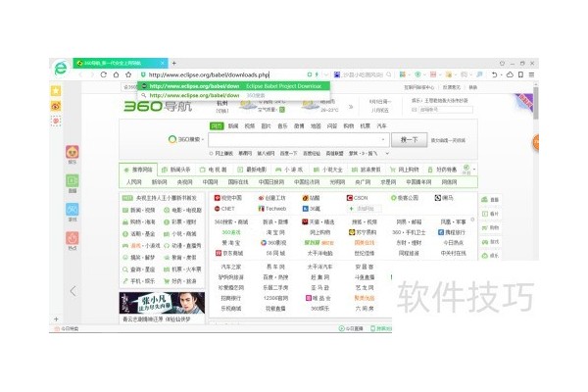Switch to the 网上购物 category tab
The width and height of the screenshot is (588, 392).
tap(404, 170)
